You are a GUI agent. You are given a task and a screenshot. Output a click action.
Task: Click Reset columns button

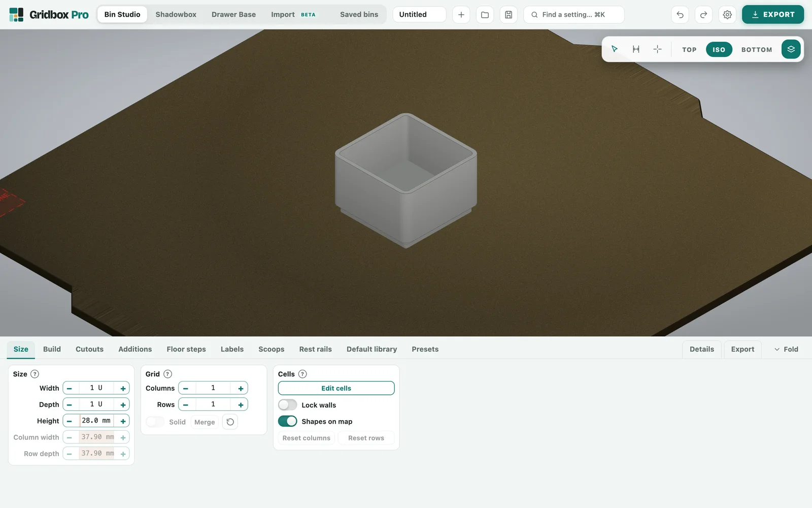306,438
